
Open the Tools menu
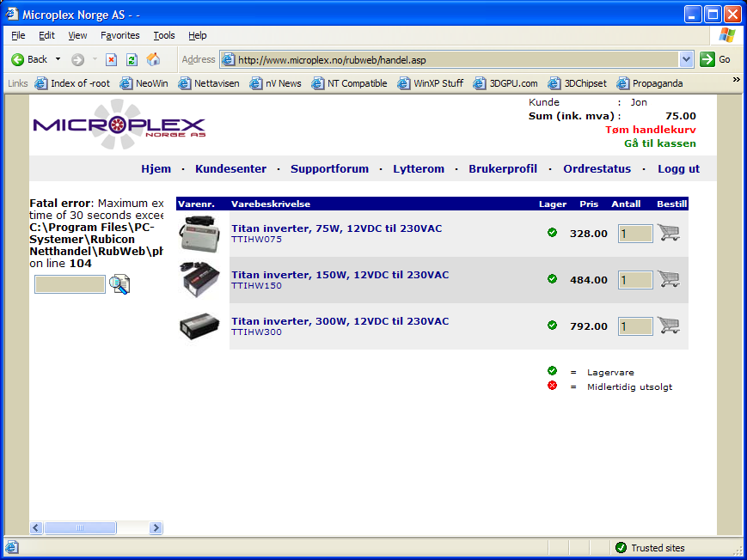[x=164, y=35]
